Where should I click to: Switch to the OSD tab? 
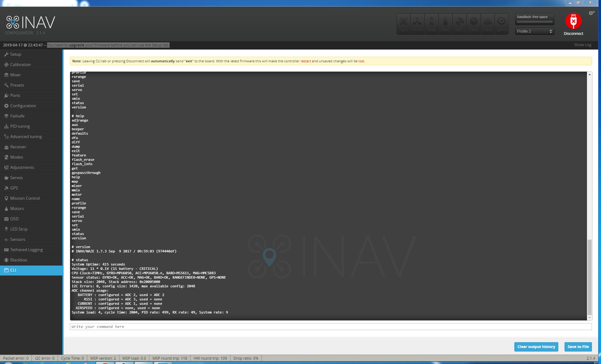click(x=14, y=219)
